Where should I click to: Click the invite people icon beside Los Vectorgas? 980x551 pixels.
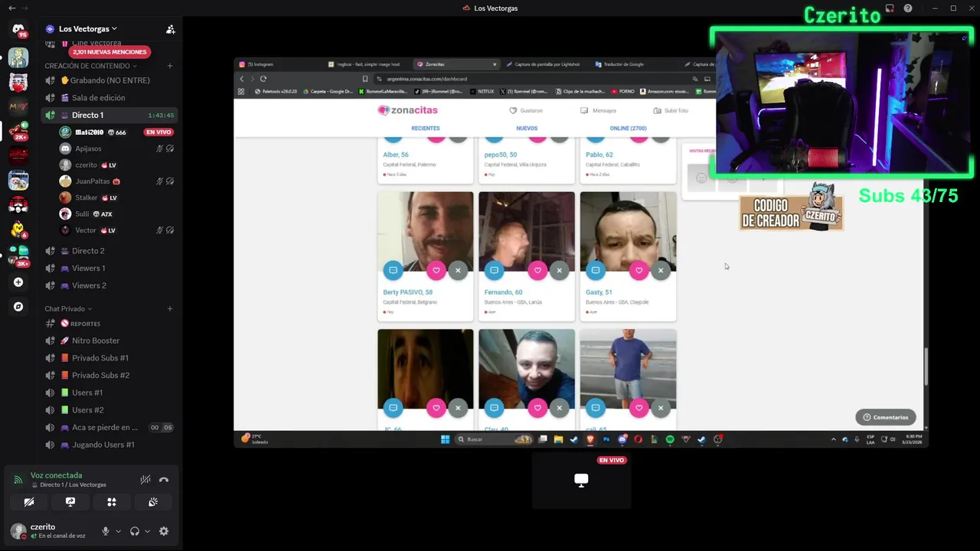[170, 29]
